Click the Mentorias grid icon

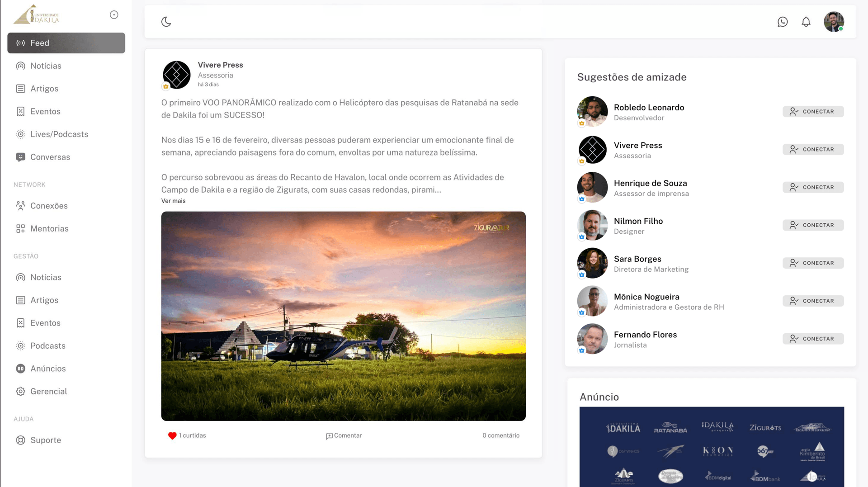pos(20,229)
